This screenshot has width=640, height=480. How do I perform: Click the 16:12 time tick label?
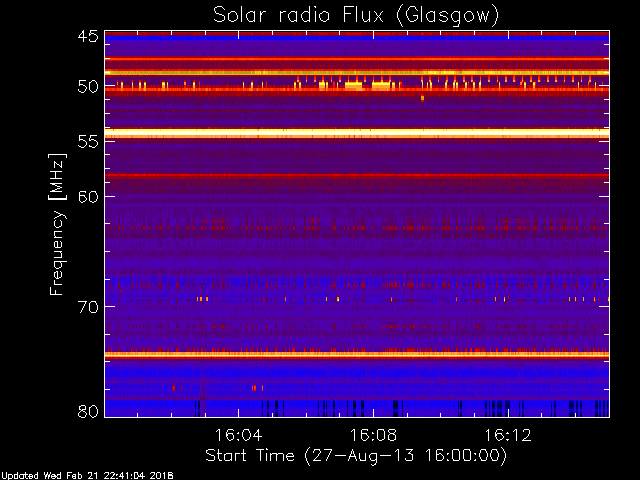(x=508, y=435)
